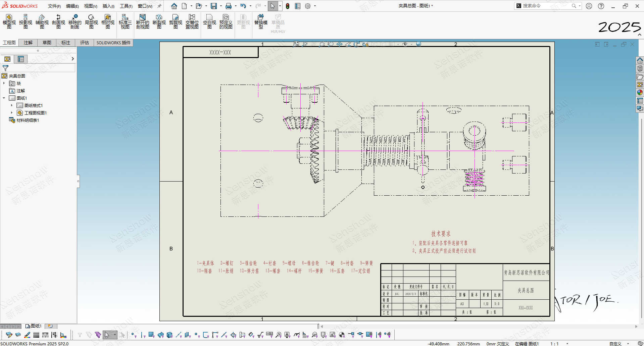Click the Save icon in top toolbar

213,6
